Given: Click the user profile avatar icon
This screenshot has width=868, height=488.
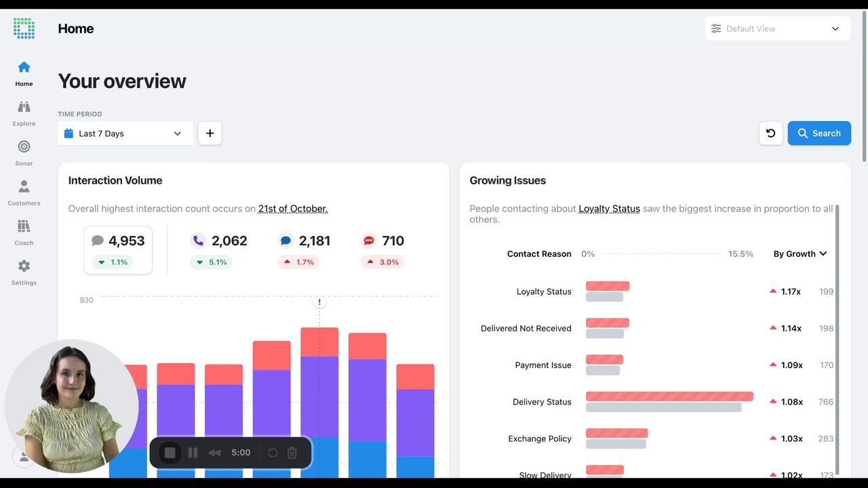Looking at the screenshot, I should [x=24, y=457].
